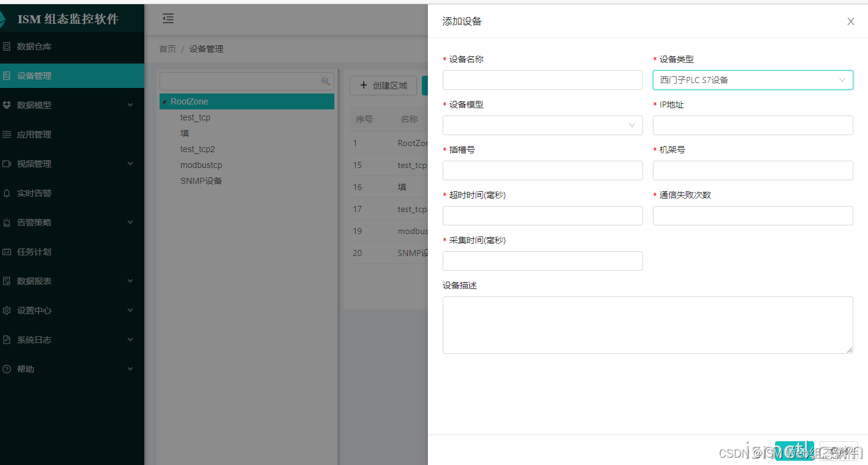Select modbustcp in the zone tree
This screenshot has height=465, width=868.
[x=201, y=165]
